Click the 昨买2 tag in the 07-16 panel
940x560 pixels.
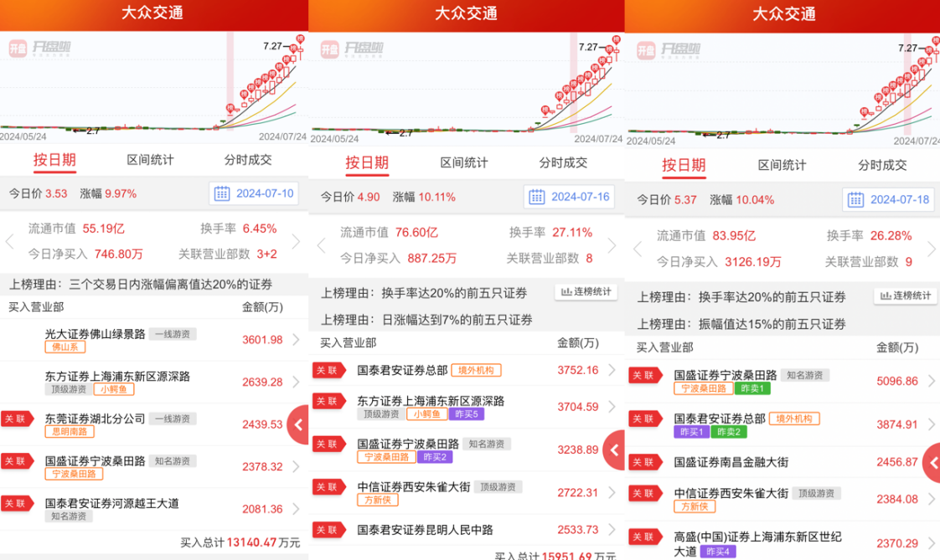coord(435,457)
